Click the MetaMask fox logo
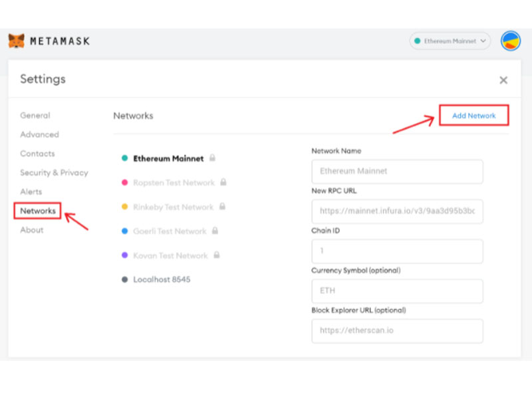Viewport: 532px width, 399px height. [16, 41]
